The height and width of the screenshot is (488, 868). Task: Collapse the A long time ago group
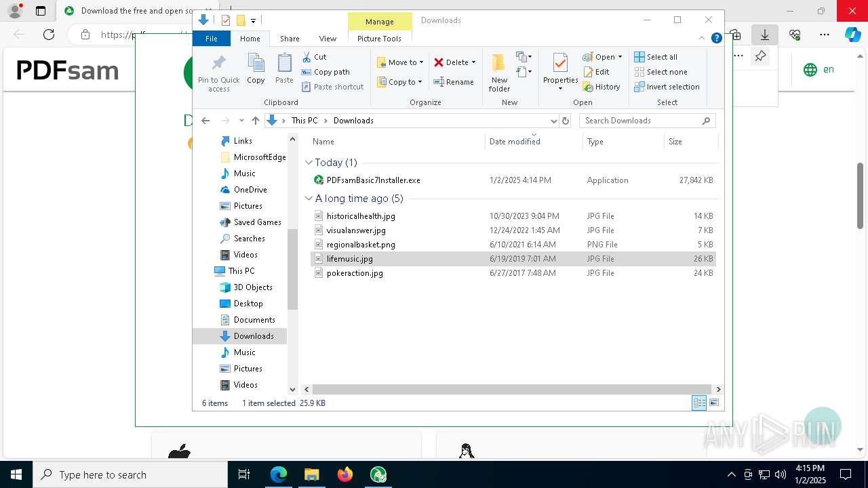[309, 199]
